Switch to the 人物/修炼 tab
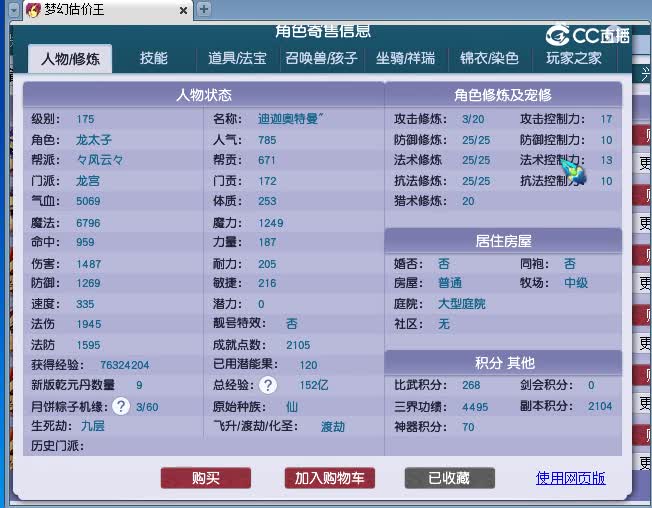This screenshot has width=652, height=508. 70,59
